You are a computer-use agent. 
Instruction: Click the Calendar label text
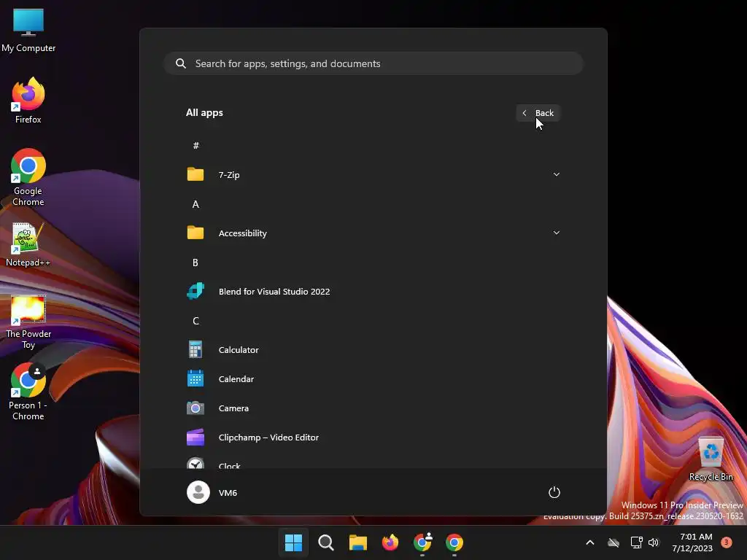[x=236, y=379]
